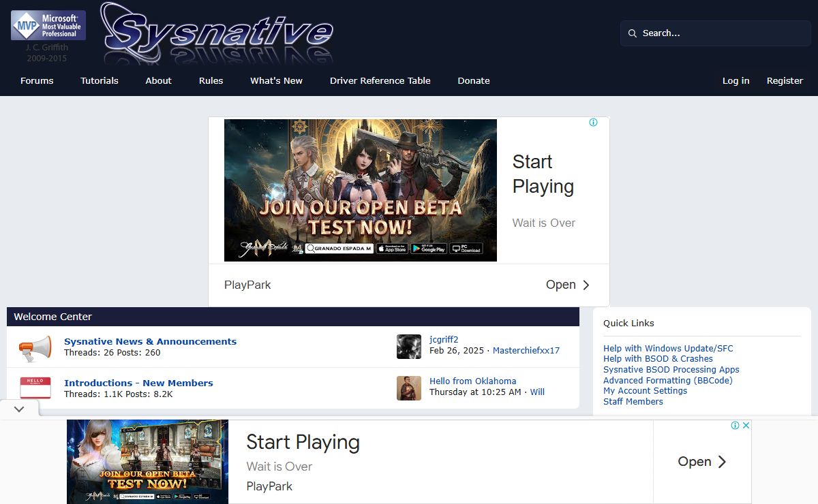Open avatar beside Hello from Oklahoma
This screenshot has height=504, width=818.
(409, 388)
